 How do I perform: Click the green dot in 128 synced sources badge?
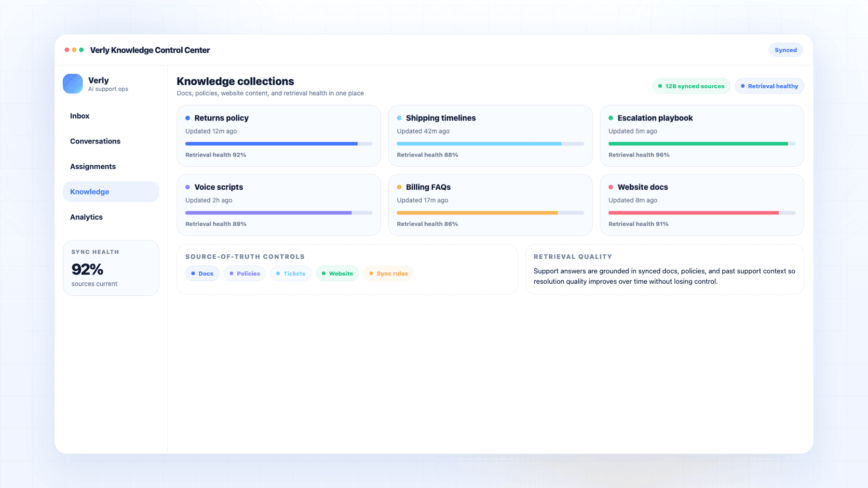pyautogui.click(x=660, y=86)
